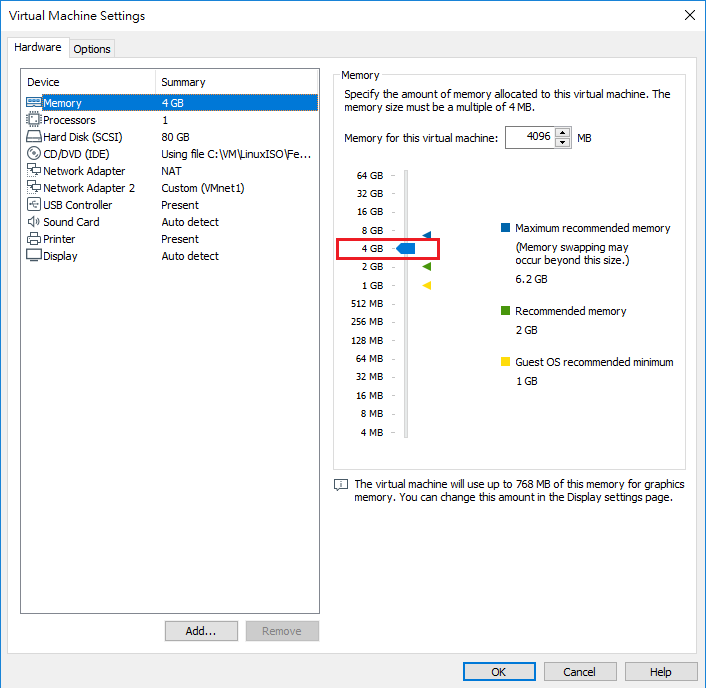Click the 2 GB scale label
The width and height of the screenshot is (714, 688).
[x=372, y=266]
